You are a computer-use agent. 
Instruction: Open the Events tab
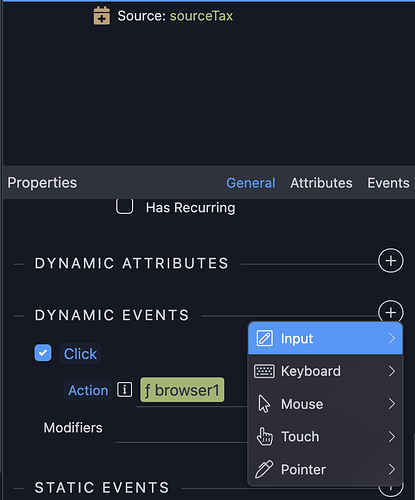point(388,183)
